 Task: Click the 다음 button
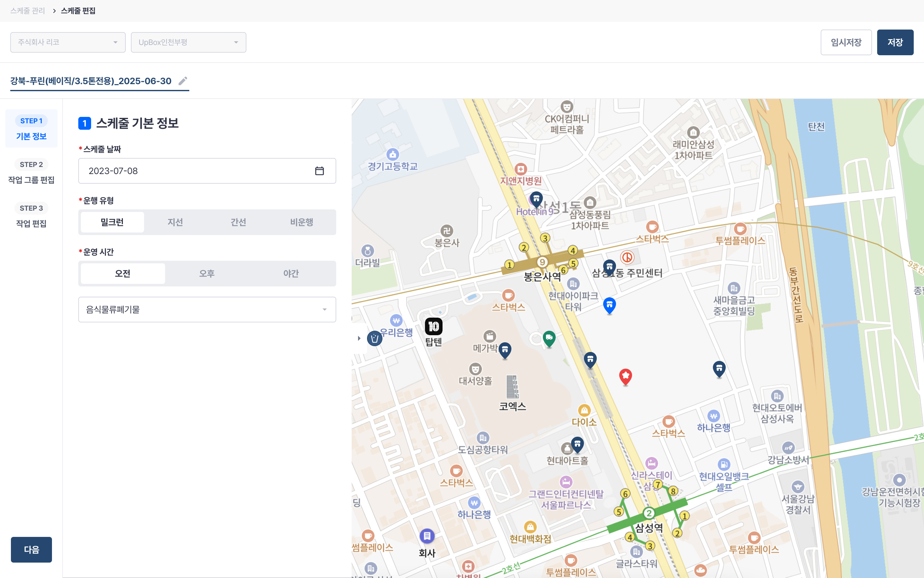tap(31, 550)
